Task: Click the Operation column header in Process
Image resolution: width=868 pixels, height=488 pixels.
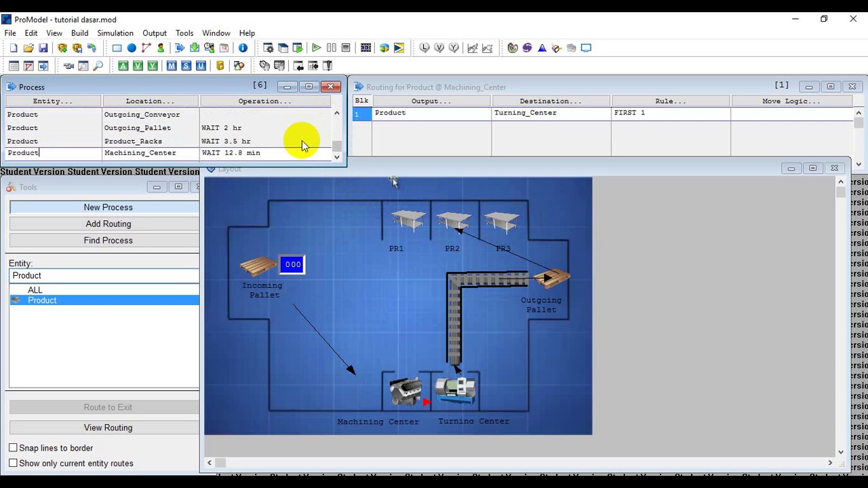Action: [x=264, y=101]
